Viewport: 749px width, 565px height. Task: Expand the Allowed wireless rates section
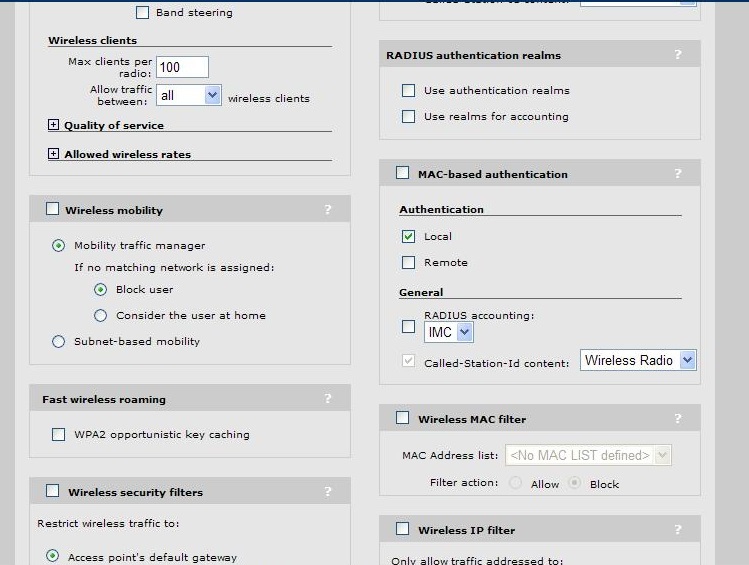[x=54, y=154]
